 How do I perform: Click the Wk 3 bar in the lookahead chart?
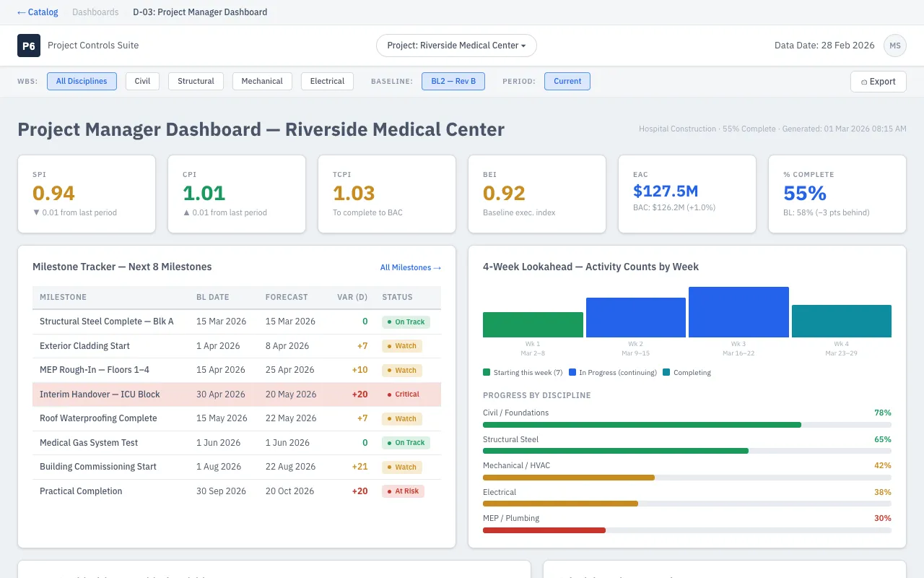(738, 311)
